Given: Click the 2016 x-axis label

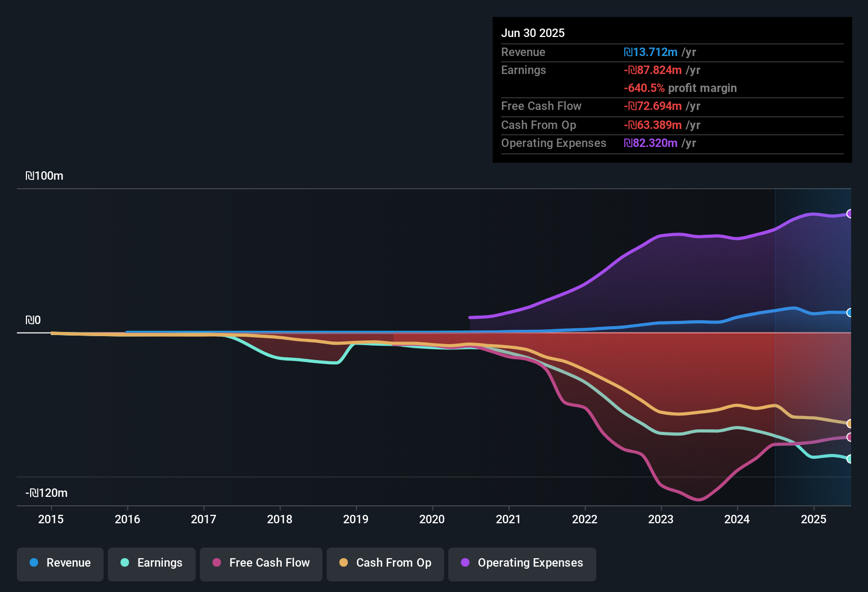Looking at the screenshot, I should coord(127,519).
